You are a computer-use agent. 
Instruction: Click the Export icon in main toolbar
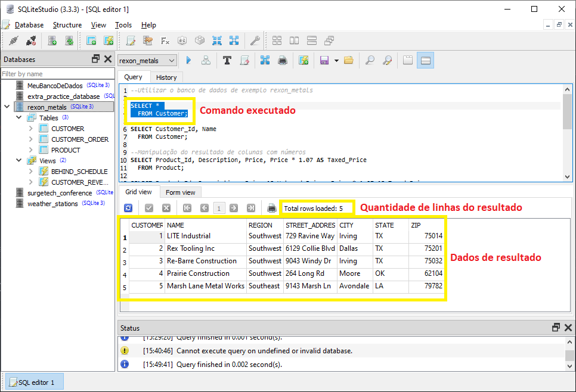(234, 41)
